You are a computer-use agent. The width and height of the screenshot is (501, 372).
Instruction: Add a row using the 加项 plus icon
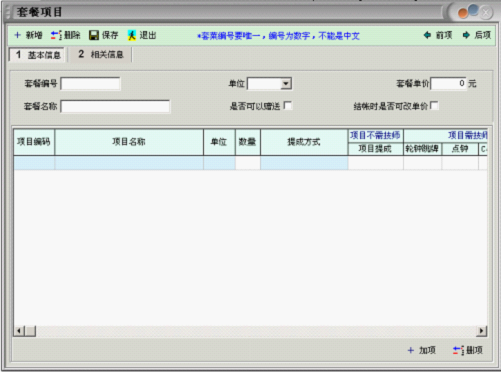click(411, 350)
